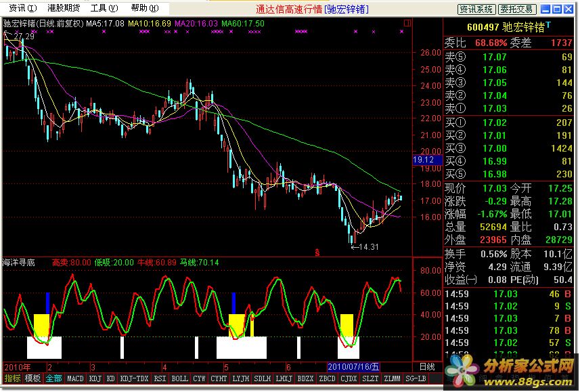
Task: Switch to the CYHT indicator
Action: click(219, 378)
